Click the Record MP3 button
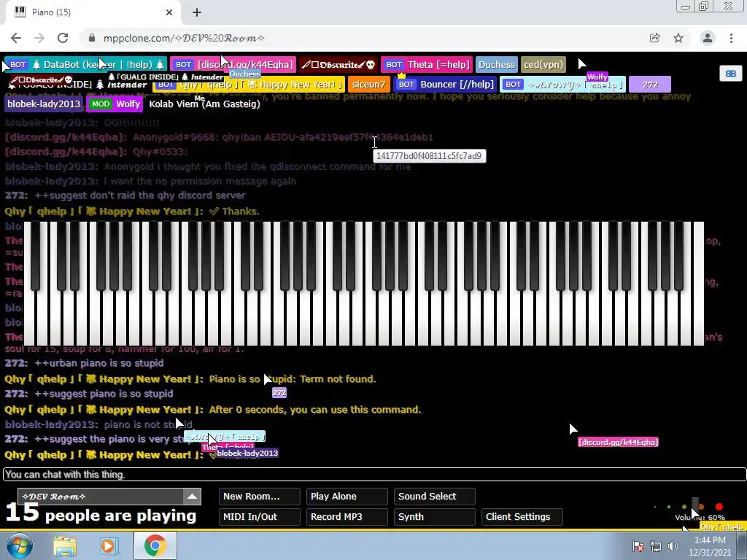Screen dimensions: 747x560 pos(347,517)
